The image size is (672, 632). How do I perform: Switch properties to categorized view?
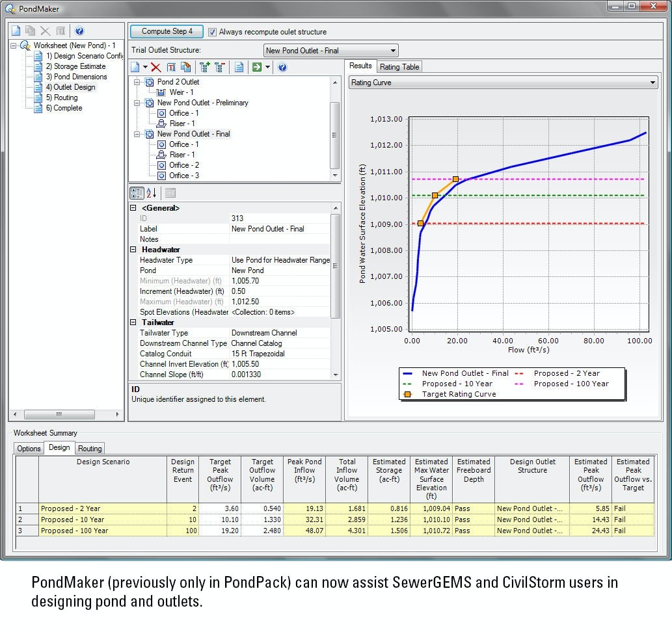click(x=137, y=193)
